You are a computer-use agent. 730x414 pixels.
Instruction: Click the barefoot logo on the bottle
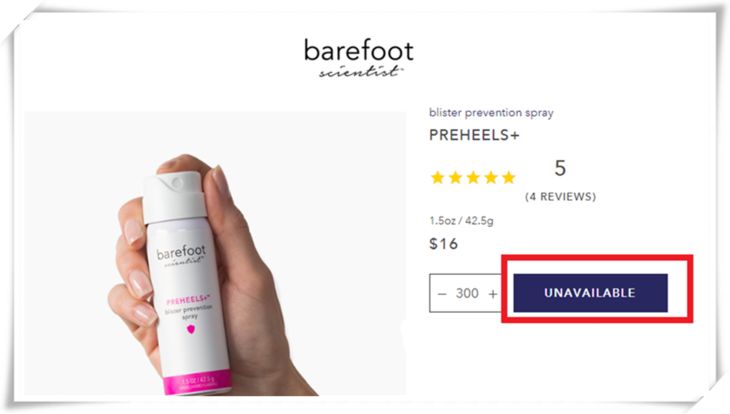[181, 256]
